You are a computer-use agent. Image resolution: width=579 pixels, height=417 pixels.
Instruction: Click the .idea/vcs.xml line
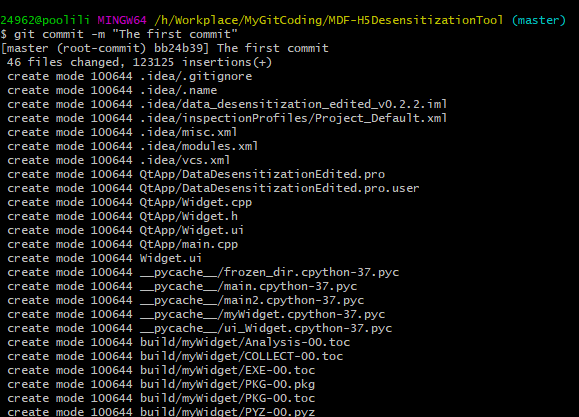119,161
